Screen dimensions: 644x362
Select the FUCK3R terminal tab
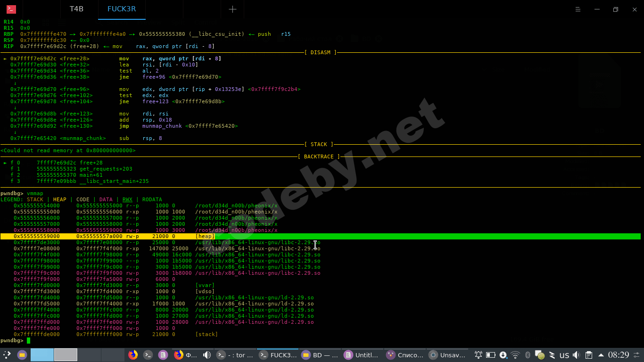(122, 9)
